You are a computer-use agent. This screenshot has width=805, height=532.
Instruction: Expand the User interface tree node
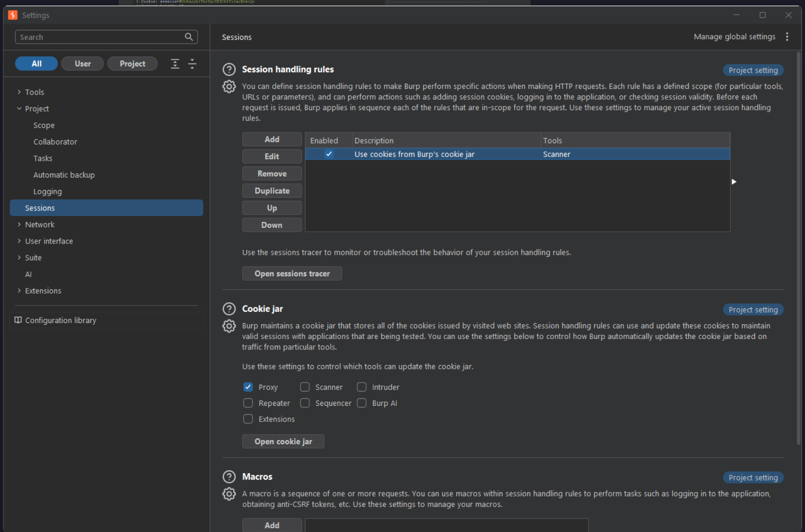[x=19, y=241]
